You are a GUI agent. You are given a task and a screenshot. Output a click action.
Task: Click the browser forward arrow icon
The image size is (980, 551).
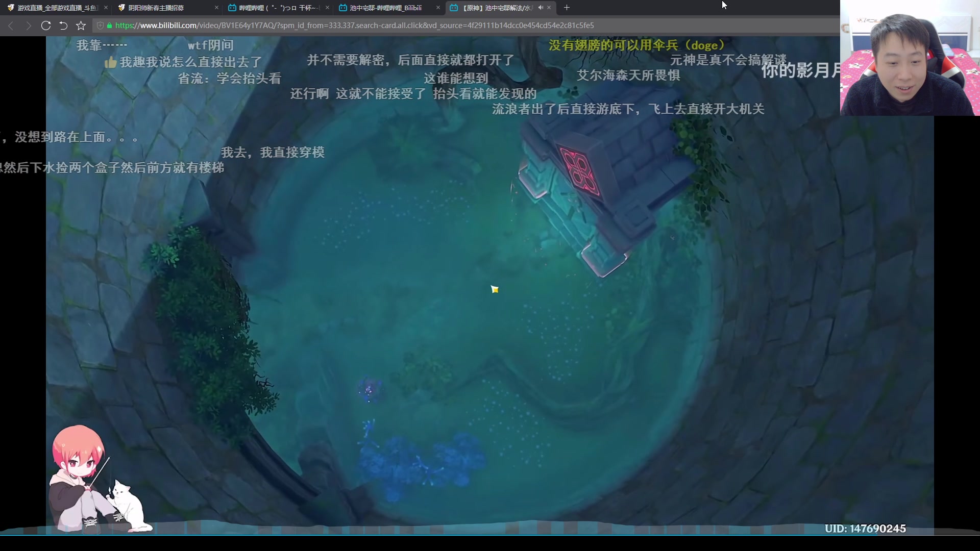(x=29, y=26)
